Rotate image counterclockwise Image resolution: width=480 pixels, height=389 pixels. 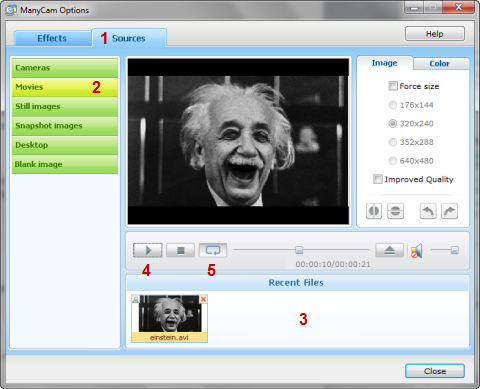pos(428,211)
